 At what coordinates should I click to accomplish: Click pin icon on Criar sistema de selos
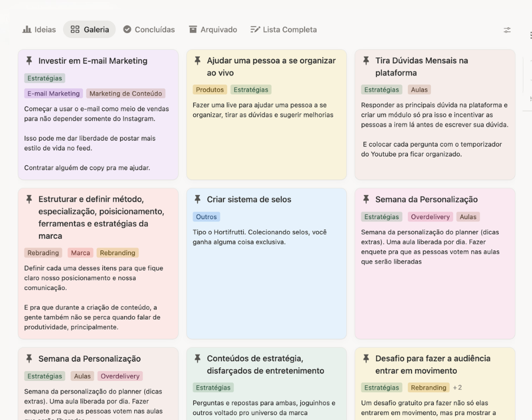click(x=197, y=200)
